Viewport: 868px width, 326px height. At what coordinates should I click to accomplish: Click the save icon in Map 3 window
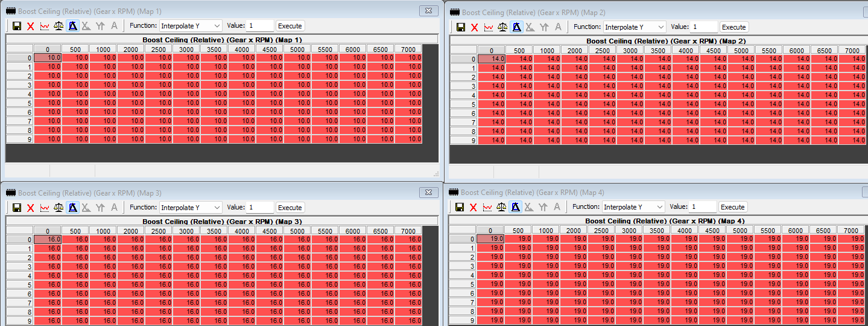(16, 208)
